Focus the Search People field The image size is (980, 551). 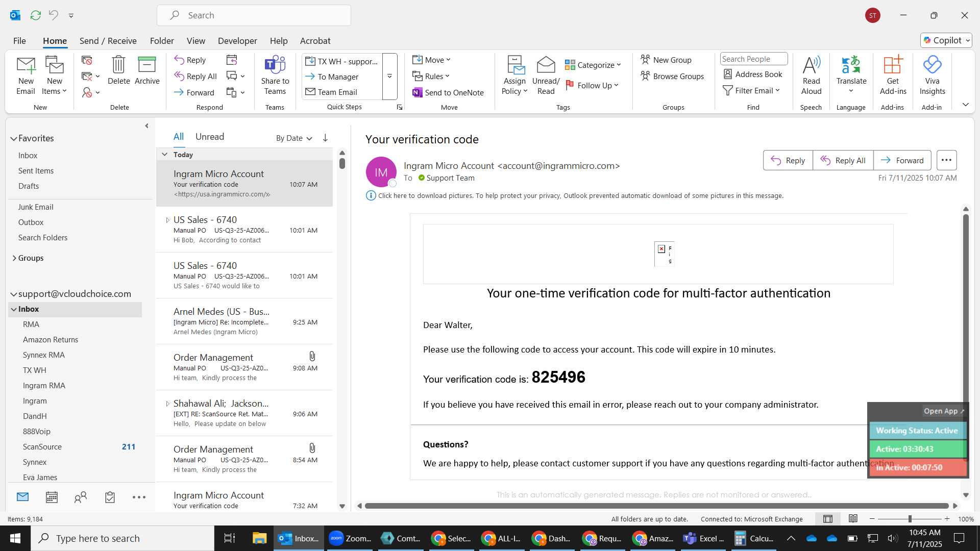tap(753, 59)
